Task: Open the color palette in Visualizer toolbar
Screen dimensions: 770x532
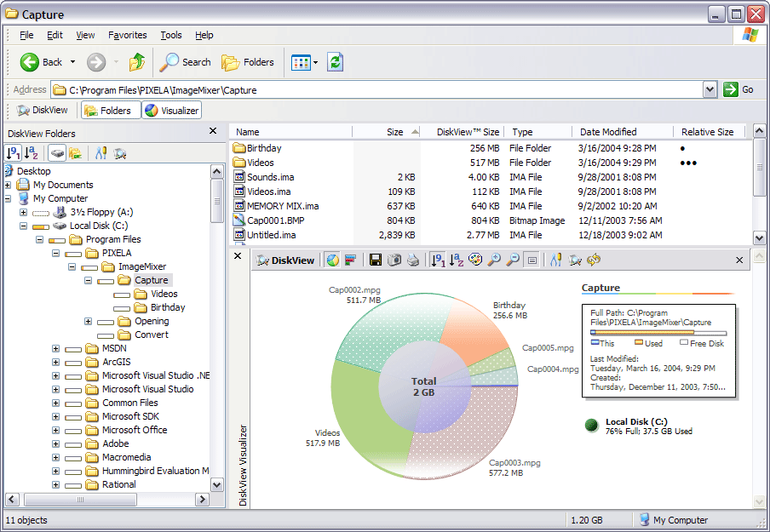Action: click(475, 260)
